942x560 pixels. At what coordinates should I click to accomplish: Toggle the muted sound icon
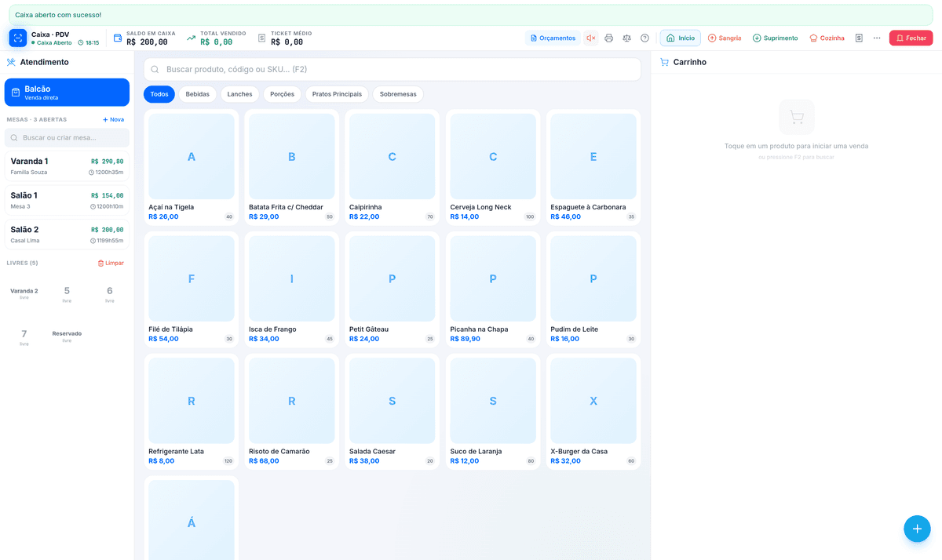(x=591, y=38)
